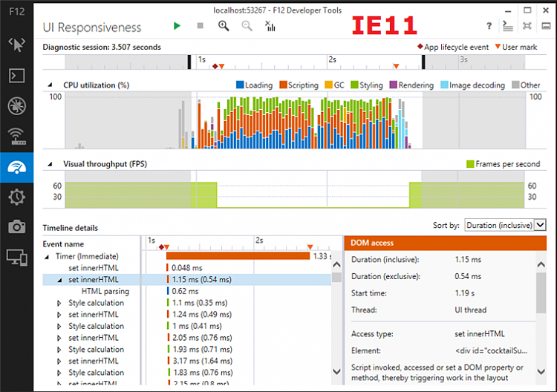The image size is (557, 392).
Task: Click the Timeline details heading
Action: point(71,228)
